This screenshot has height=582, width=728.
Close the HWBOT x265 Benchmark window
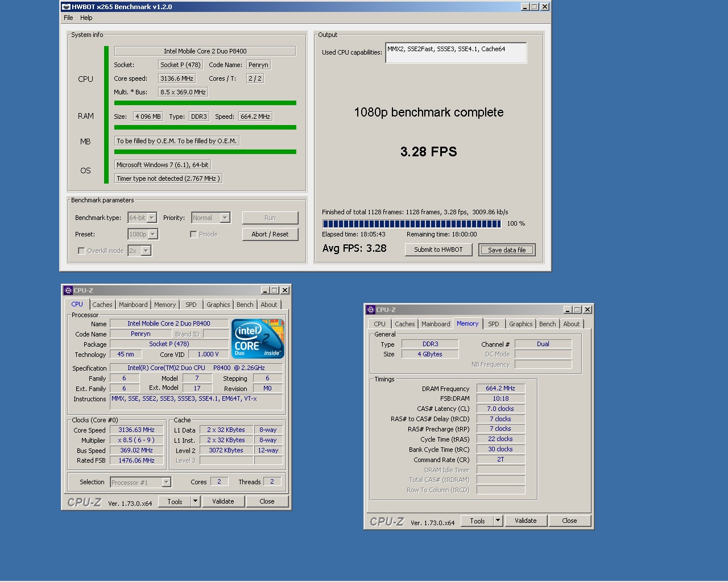(545, 7)
